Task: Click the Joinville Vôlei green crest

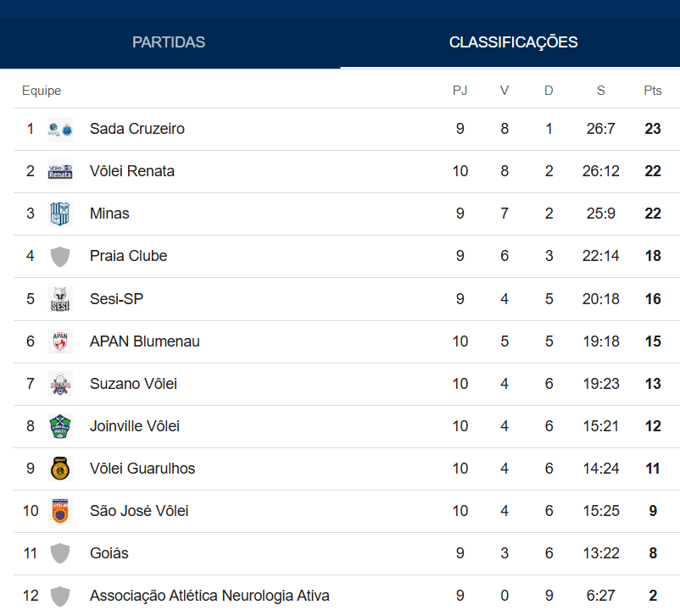Action: pos(60,426)
